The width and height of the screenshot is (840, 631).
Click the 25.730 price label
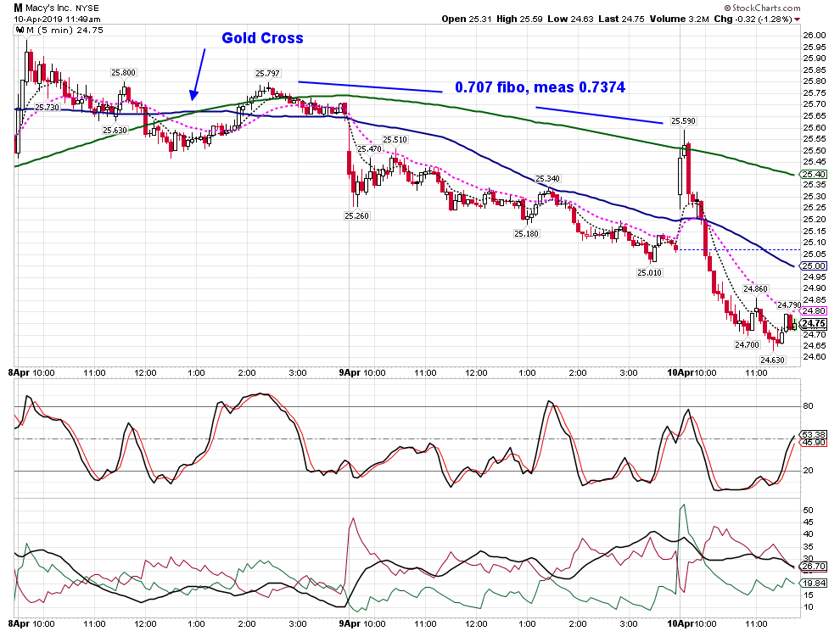pos(48,108)
